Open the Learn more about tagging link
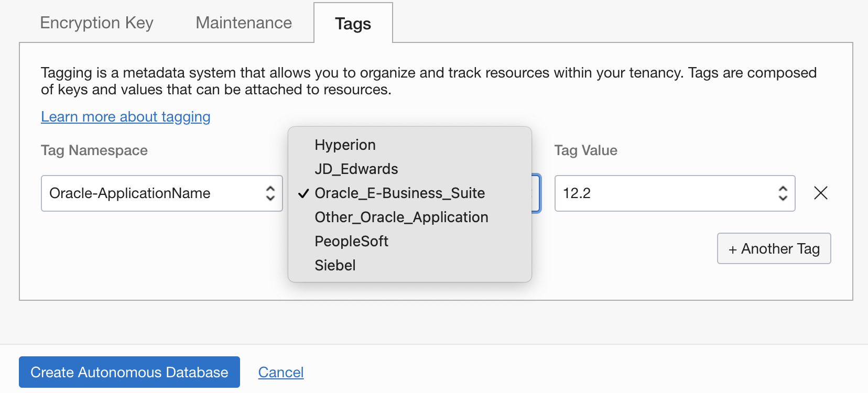This screenshot has height=393, width=868. (126, 117)
